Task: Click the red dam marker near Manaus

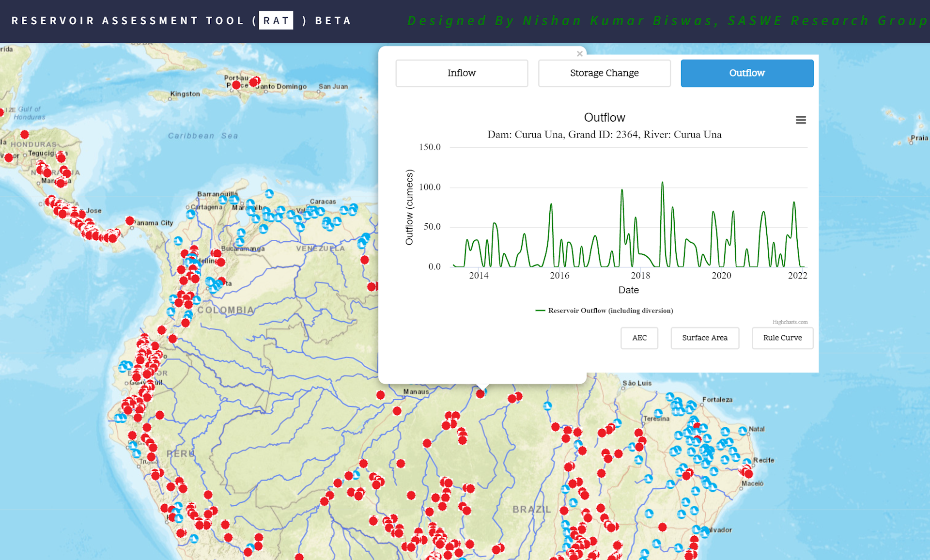Action: click(381, 395)
